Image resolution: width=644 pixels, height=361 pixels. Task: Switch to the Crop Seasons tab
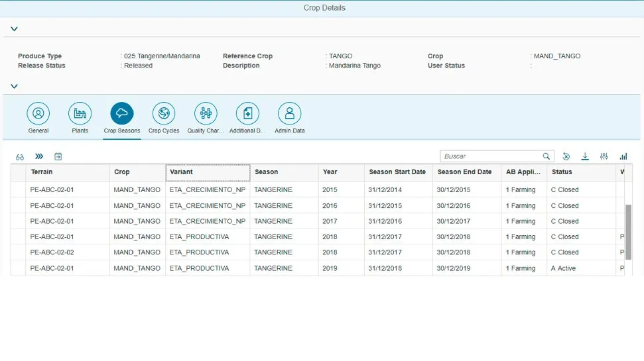(122, 113)
